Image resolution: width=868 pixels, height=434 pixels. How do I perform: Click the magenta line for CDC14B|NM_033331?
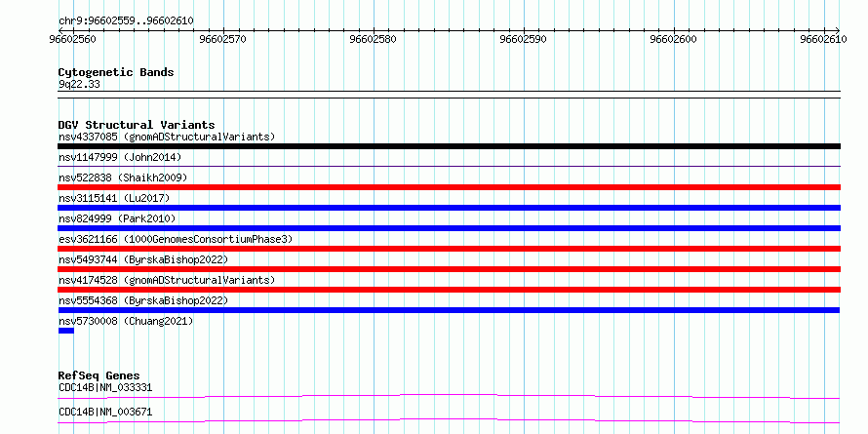[x=449, y=396]
